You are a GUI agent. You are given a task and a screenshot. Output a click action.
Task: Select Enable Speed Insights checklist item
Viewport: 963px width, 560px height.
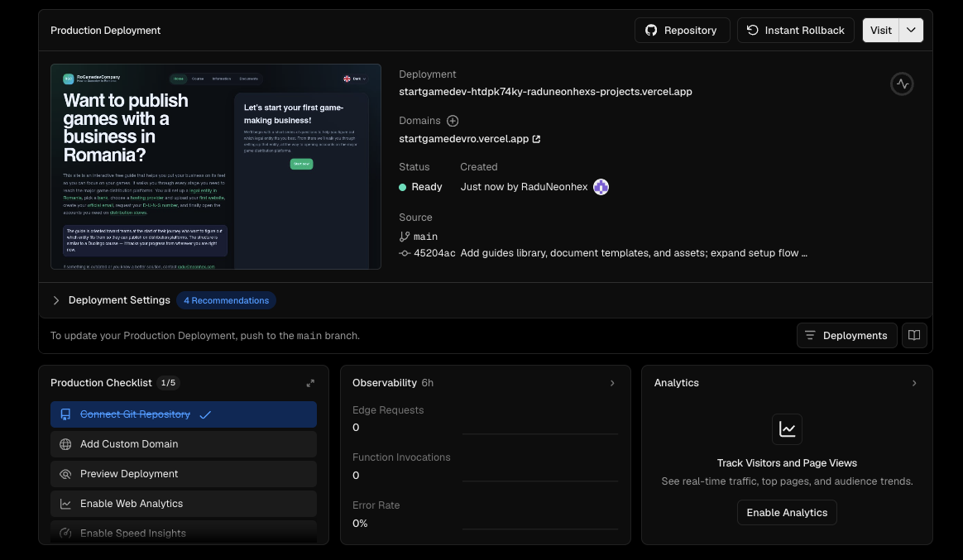click(184, 532)
